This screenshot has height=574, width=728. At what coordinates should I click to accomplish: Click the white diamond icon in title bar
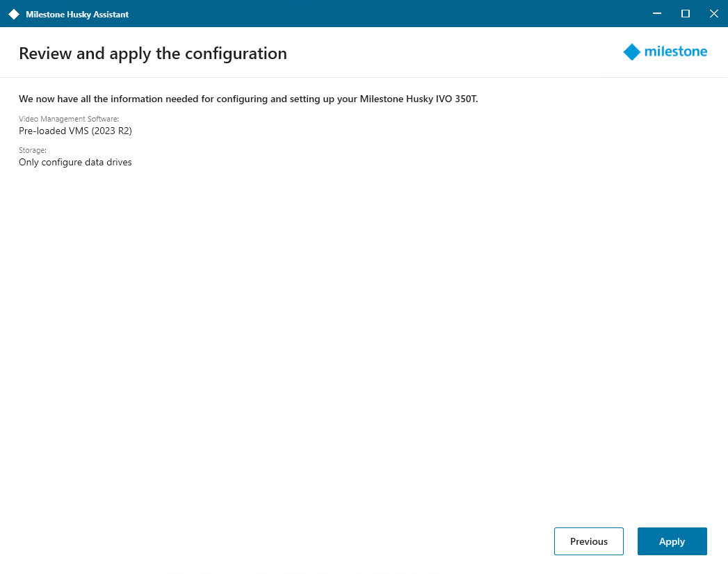[14, 14]
